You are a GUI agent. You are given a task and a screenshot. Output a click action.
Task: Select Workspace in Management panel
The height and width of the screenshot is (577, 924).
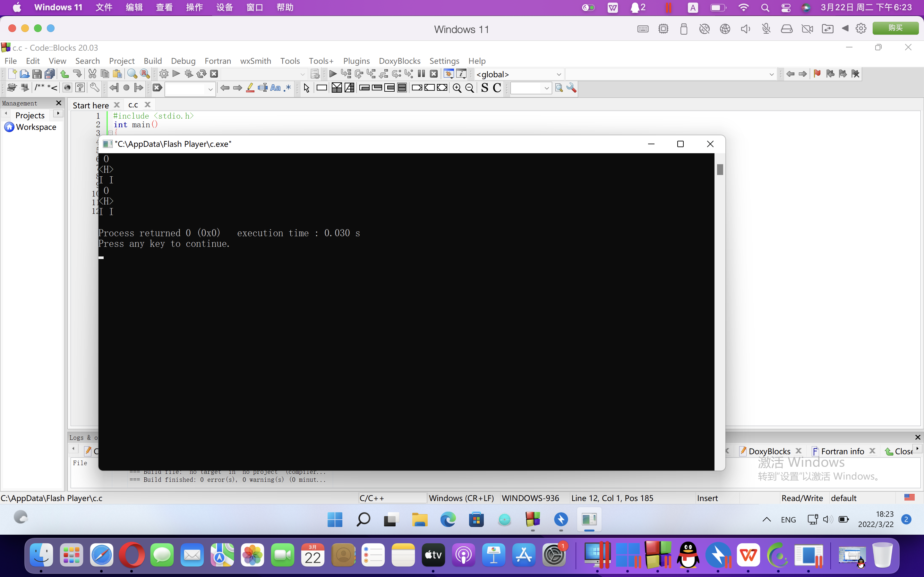[x=36, y=127]
